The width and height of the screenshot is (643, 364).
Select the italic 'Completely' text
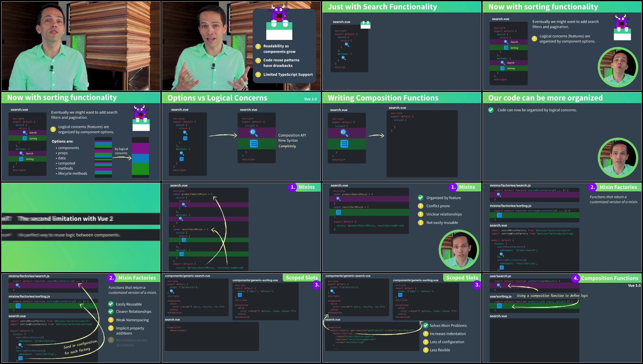point(287,146)
